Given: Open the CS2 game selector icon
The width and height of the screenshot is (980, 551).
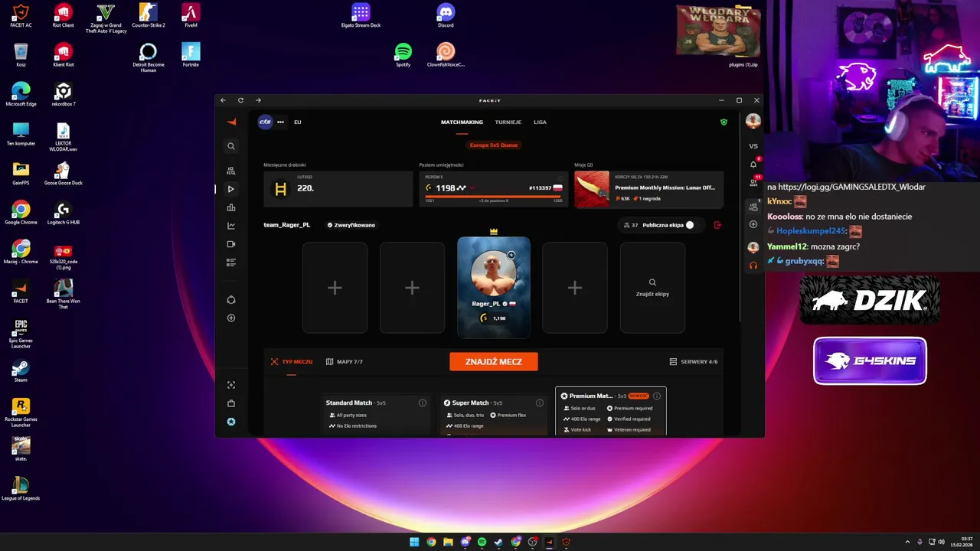Looking at the screenshot, I should click(265, 122).
